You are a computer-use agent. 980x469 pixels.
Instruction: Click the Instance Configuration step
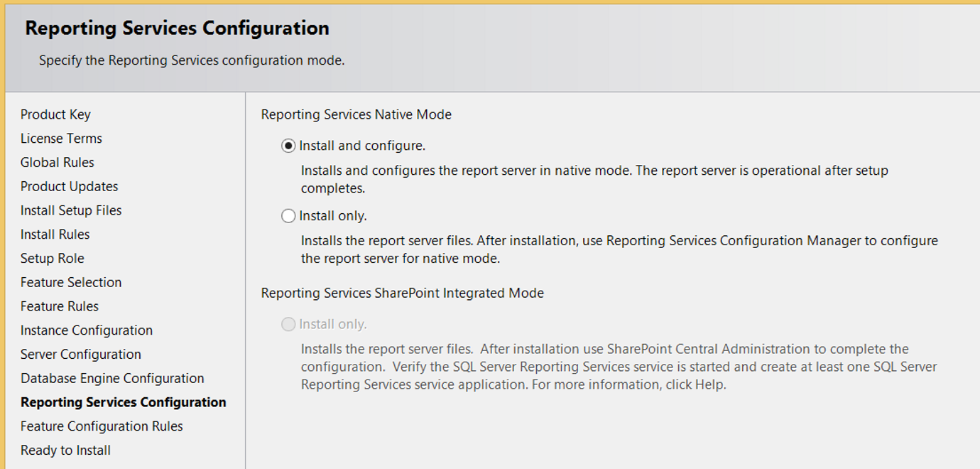tap(87, 330)
